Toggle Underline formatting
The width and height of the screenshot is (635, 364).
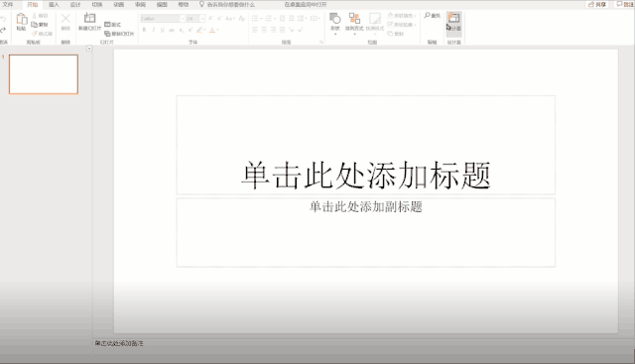click(x=163, y=30)
